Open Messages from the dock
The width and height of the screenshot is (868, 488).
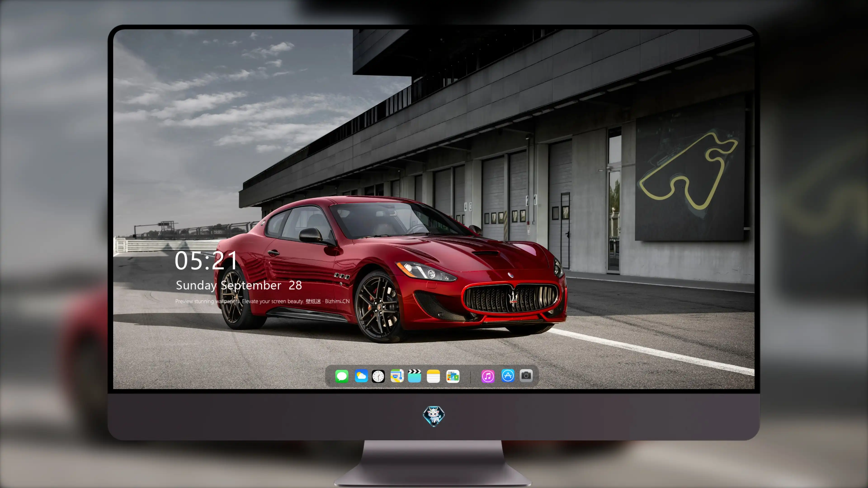(342, 376)
